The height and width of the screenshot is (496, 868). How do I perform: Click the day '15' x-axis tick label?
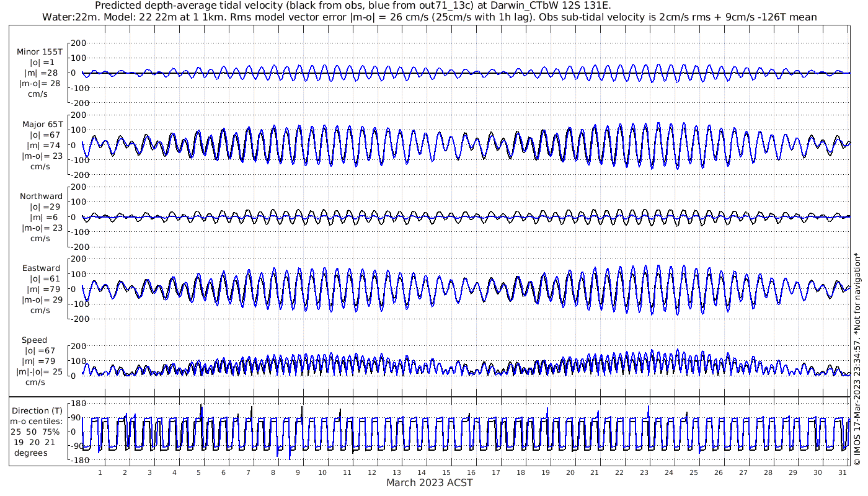coord(446,472)
